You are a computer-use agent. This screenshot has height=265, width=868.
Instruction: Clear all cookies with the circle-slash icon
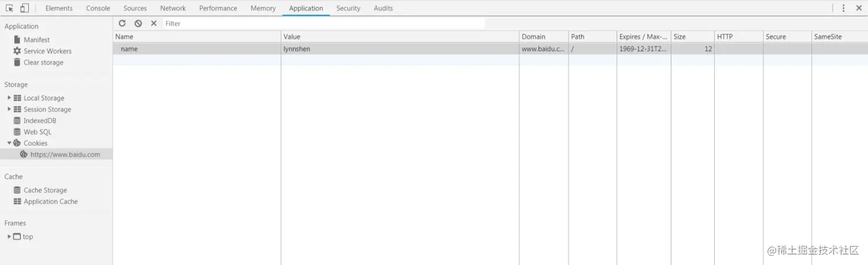click(138, 23)
